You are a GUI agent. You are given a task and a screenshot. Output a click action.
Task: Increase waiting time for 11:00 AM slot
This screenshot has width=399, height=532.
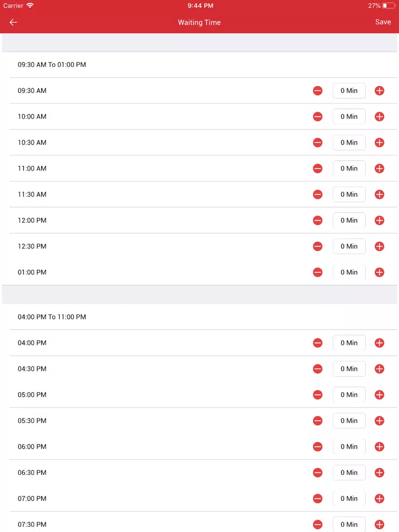coord(379,169)
